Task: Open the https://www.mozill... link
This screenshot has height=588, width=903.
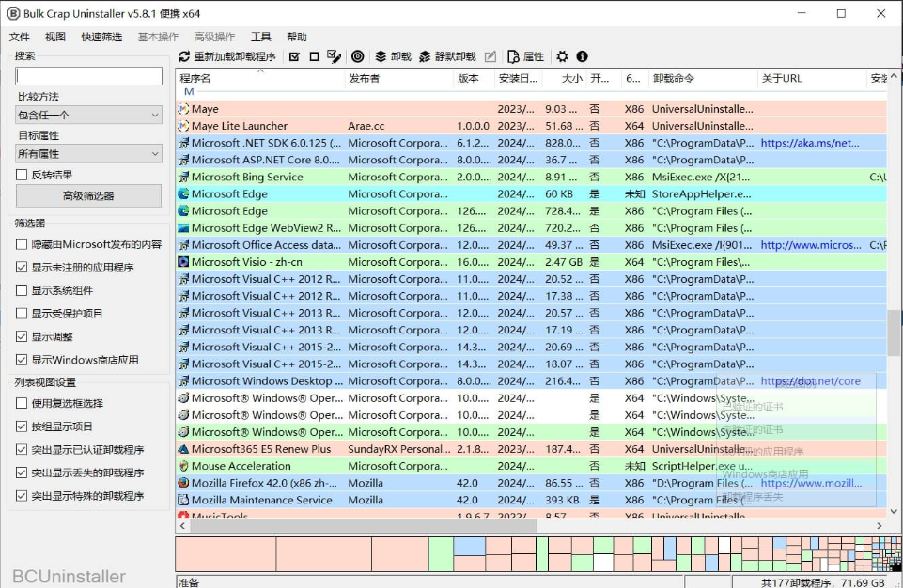Action: (x=812, y=483)
